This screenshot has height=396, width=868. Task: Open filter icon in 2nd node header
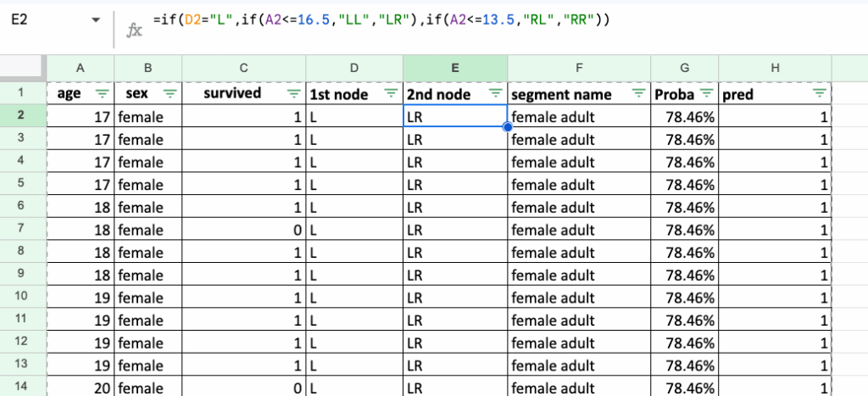[x=495, y=94]
